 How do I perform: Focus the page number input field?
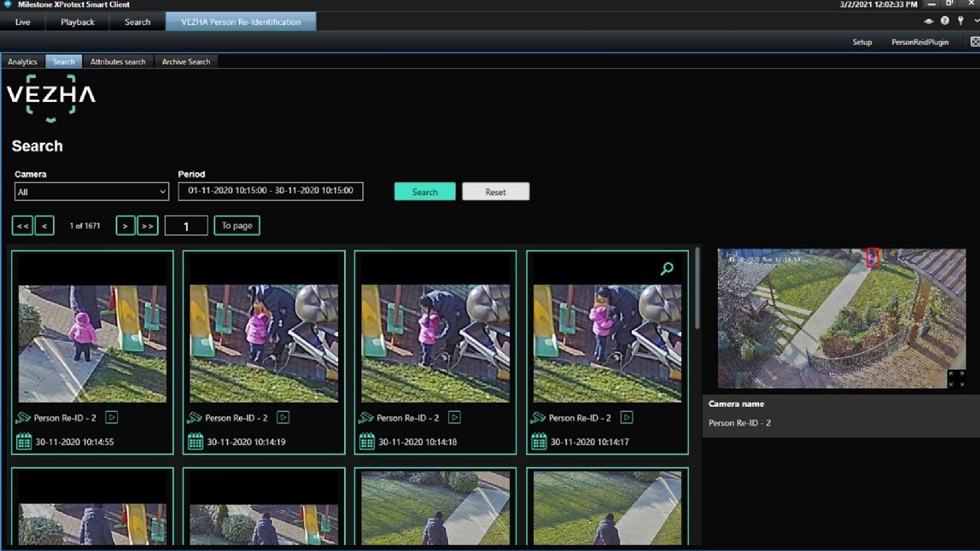tap(186, 226)
